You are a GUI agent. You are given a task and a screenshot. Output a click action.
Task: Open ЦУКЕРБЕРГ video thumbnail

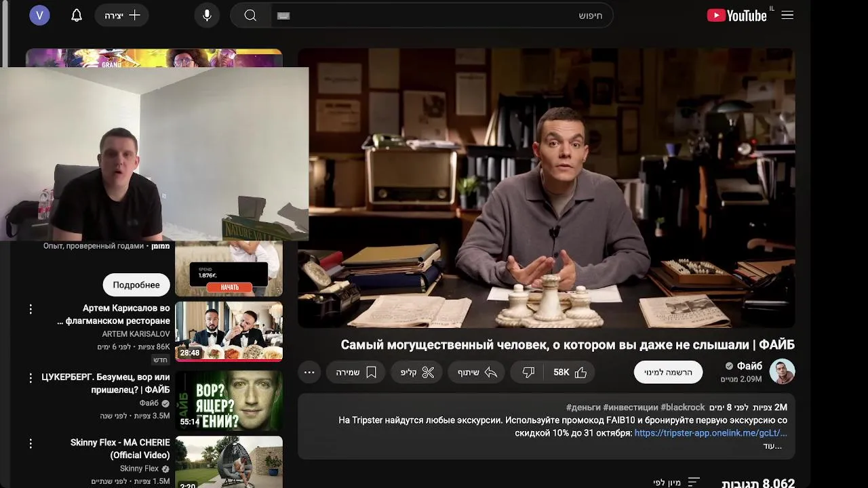pyautogui.click(x=229, y=401)
